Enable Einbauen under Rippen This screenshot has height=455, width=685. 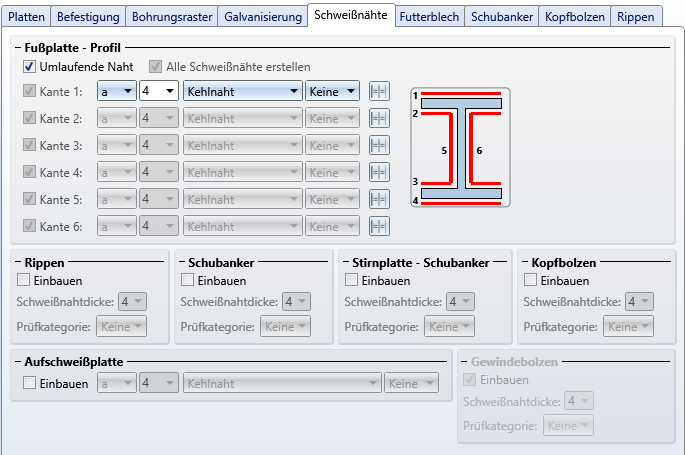(x=24, y=281)
